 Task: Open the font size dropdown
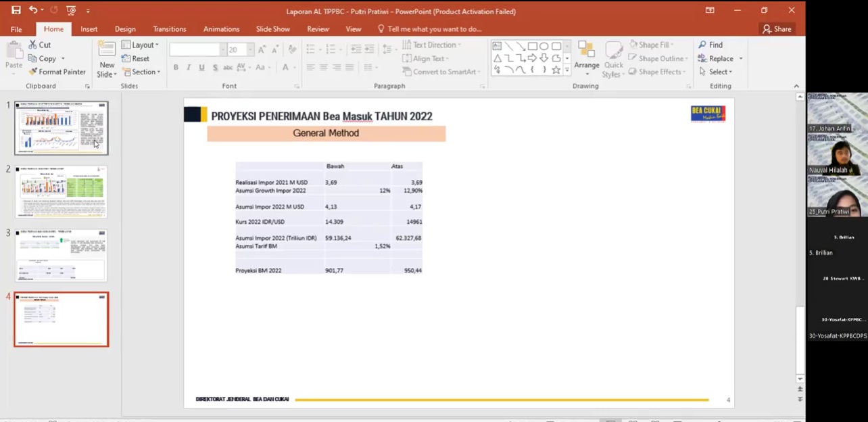[250, 50]
